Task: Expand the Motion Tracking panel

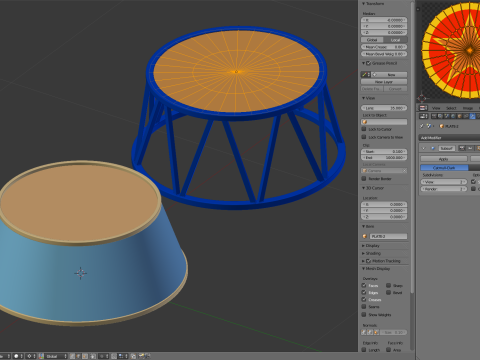Action: (x=364, y=261)
